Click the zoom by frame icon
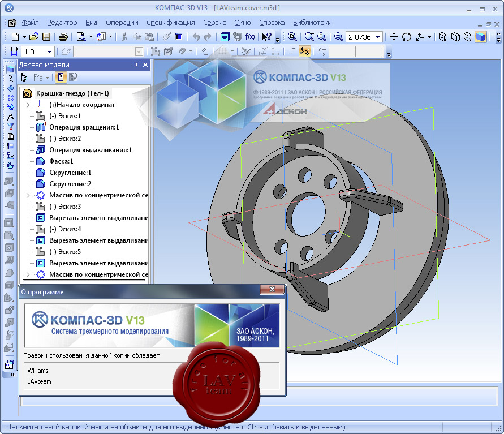Screen dimensions: 504x434 309,37
